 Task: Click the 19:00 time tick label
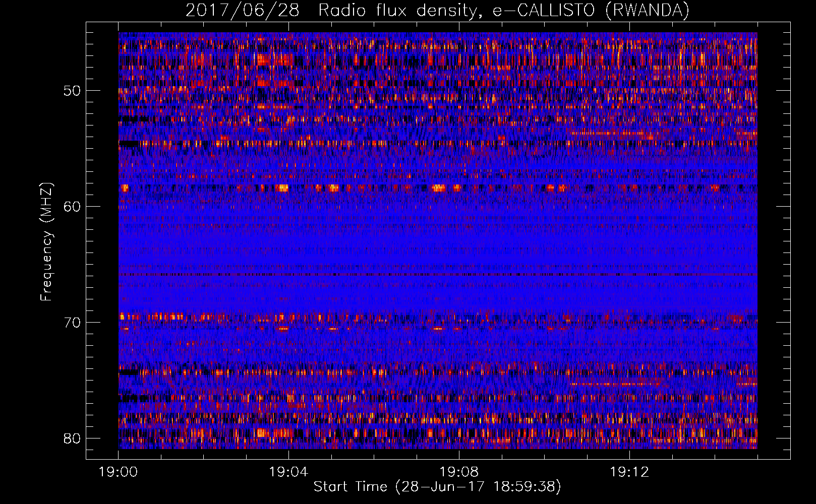click(119, 472)
